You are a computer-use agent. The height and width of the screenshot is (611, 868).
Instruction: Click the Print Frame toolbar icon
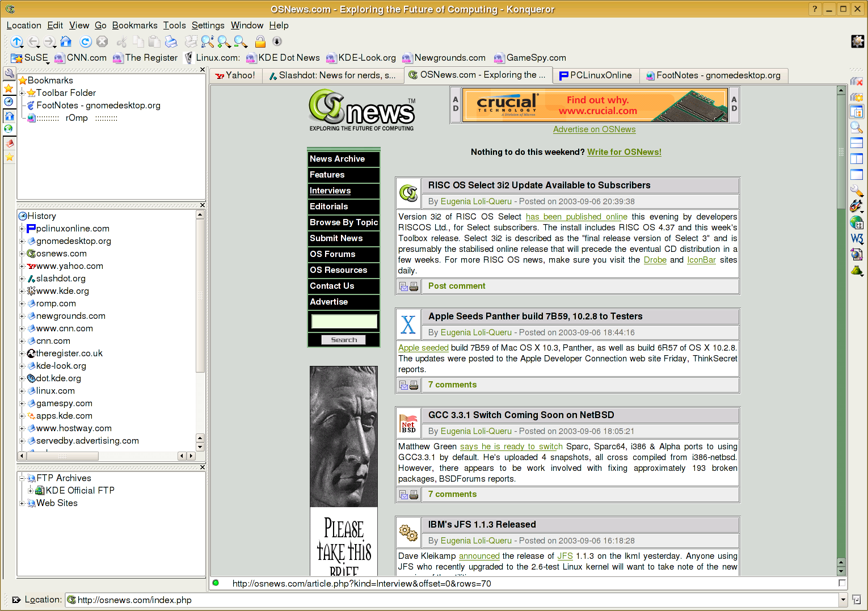(191, 41)
